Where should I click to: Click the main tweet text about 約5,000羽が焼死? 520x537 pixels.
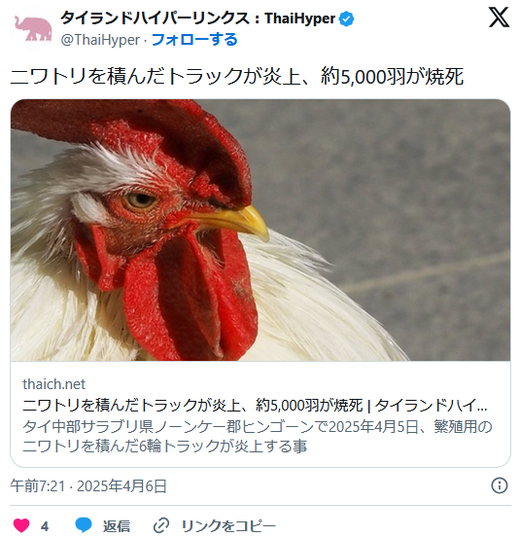click(237, 76)
